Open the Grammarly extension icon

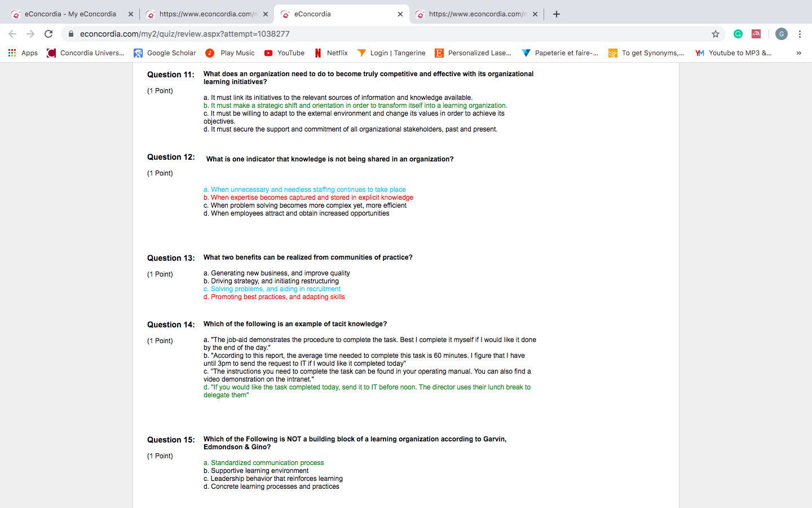738,34
